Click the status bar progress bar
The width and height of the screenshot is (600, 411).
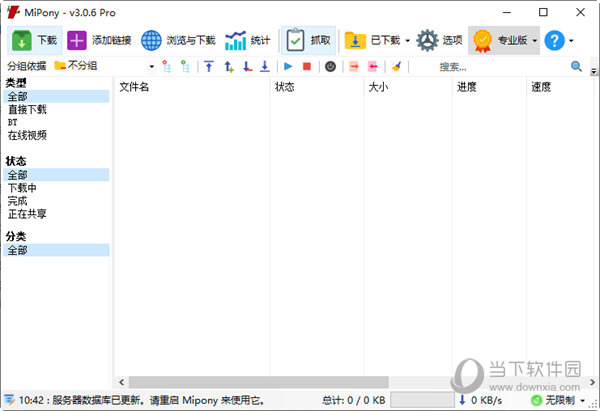point(422,400)
